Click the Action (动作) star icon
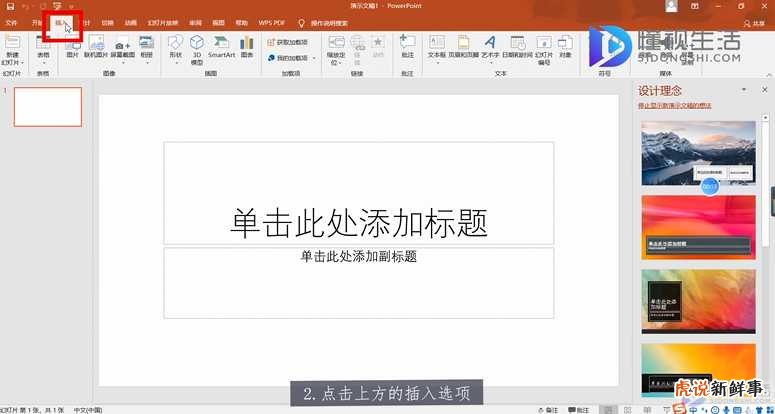 point(378,43)
